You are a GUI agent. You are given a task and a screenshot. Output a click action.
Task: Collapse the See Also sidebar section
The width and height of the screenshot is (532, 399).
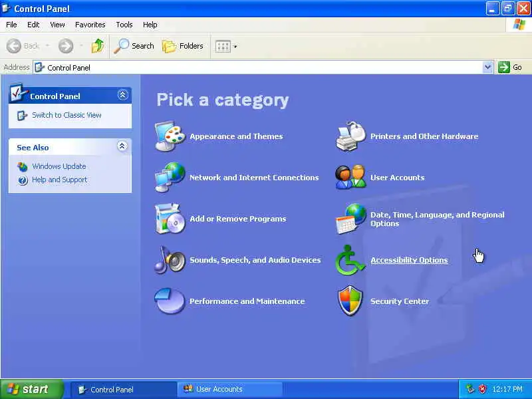[x=122, y=146]
